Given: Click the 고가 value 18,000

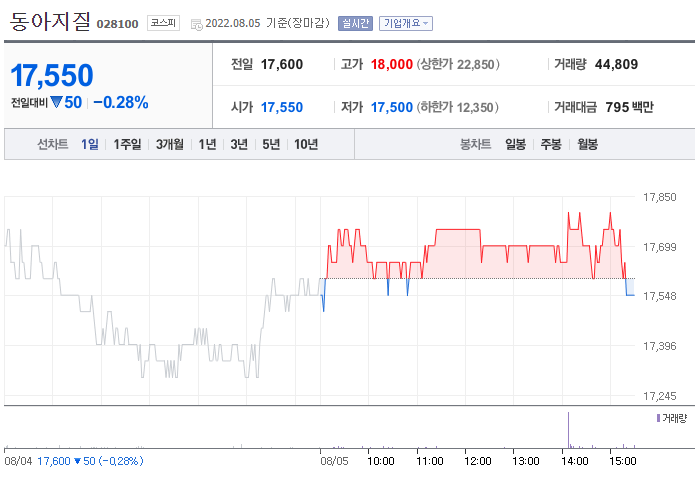Looking at the screenshot, I should click(x=392, y=64).
